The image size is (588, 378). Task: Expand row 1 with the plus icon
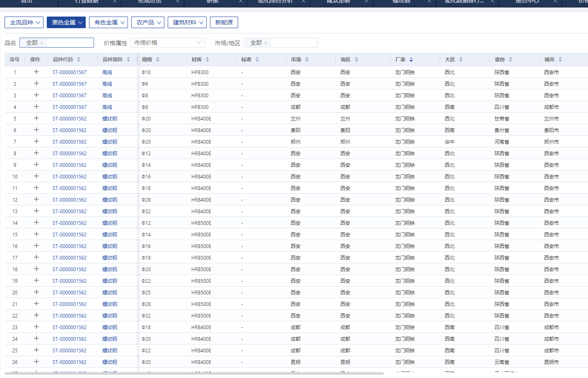(x=36, y=72)
